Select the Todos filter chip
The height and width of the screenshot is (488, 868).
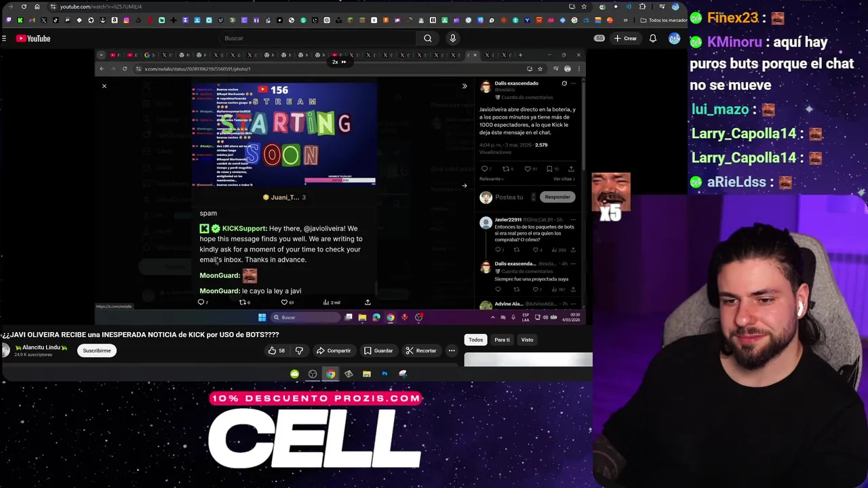point(476,340)
